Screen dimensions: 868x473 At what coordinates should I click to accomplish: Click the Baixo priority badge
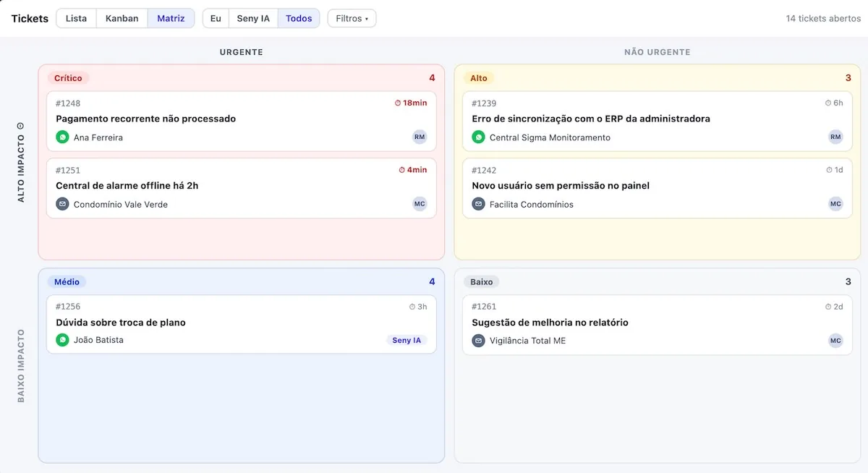tap(482, 282)
